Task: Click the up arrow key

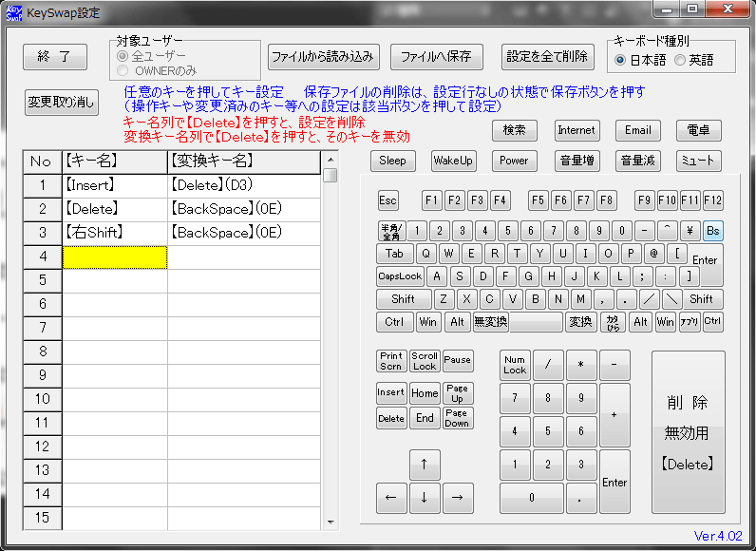Action: (424, 465)
